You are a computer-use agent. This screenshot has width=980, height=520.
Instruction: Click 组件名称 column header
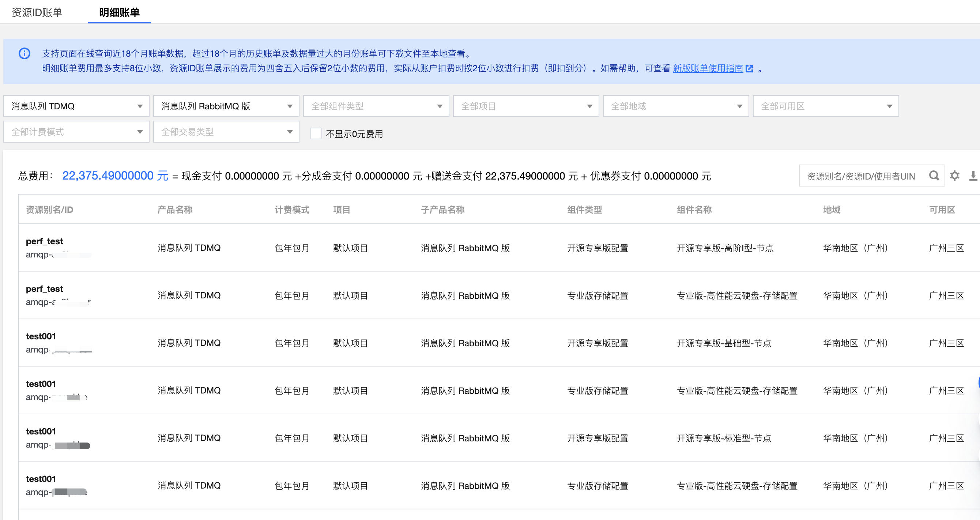coord(694,210)
